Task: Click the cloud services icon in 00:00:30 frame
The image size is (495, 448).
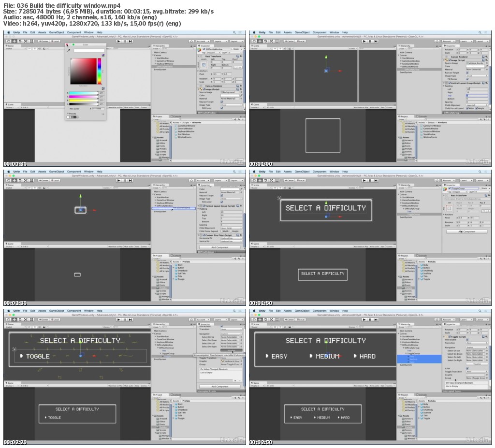Action: point(191,41)
